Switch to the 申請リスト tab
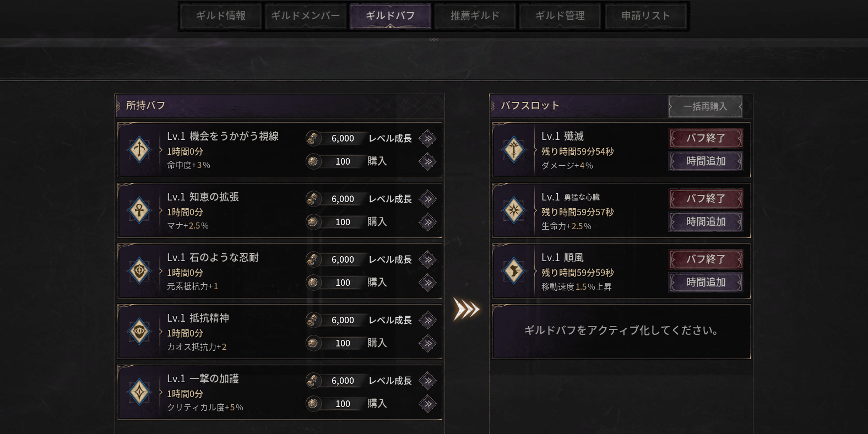This screenshot has height=434, width=868. (x=646, y=16)
